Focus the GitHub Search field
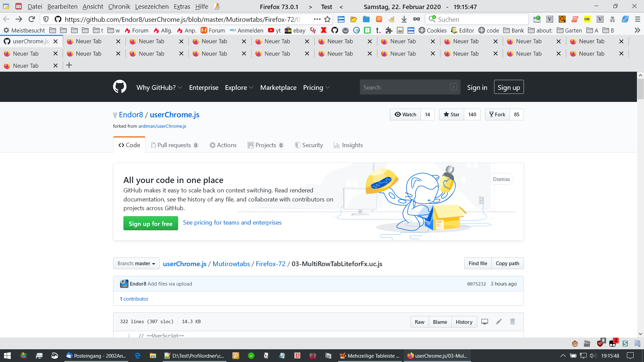The width and height of the screenshot is (644, 362). [x=405, y=87]
